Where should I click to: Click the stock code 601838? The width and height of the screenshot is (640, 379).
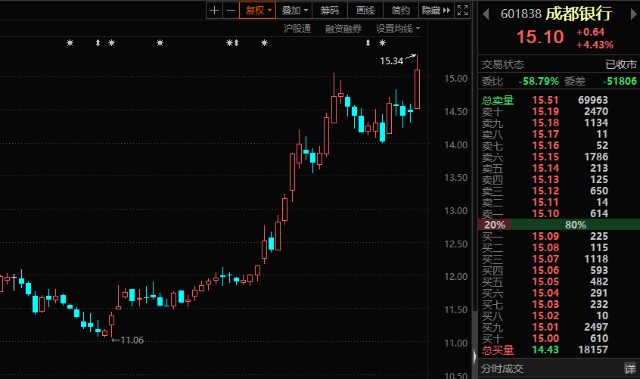tap(521, 14)
